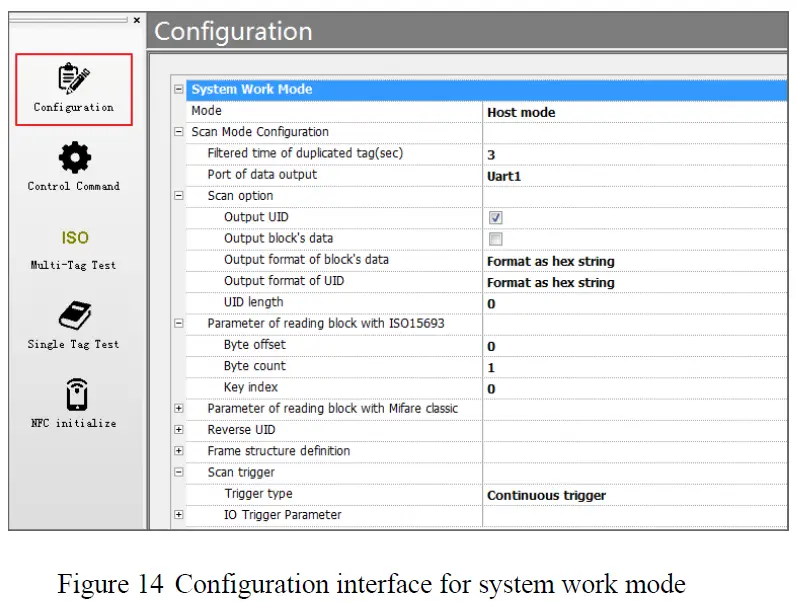Change the Continuous trigger value
Viewport: 797px width, 602px height.
coord(546,496)
